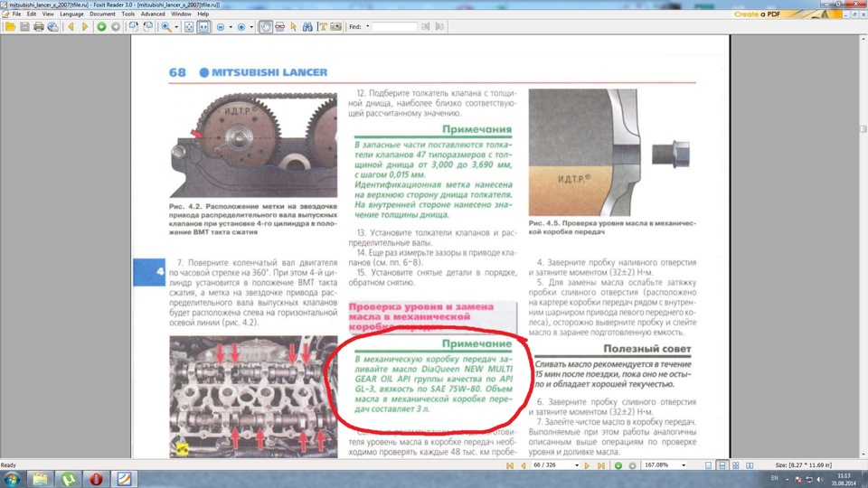Open the Document menu

102,14
